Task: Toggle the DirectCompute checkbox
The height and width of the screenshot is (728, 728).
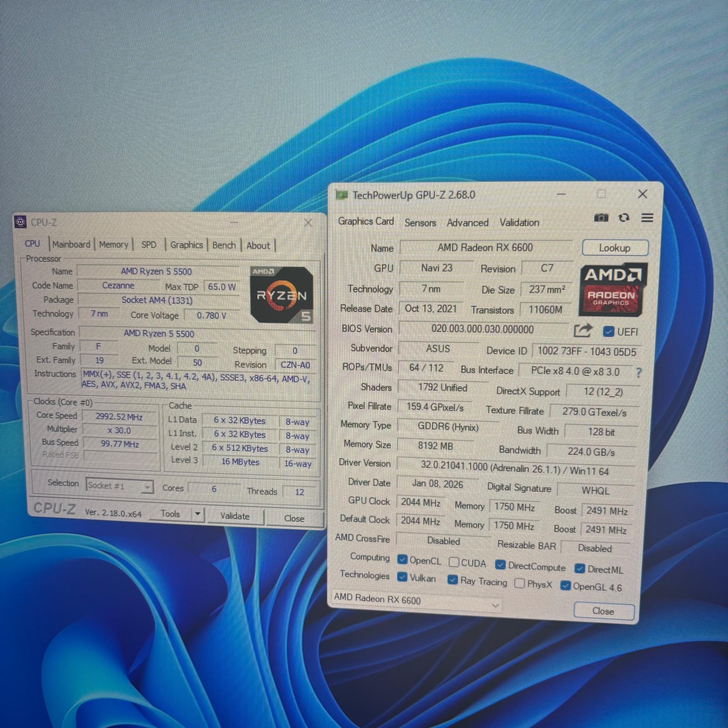Action: (500, 564)
